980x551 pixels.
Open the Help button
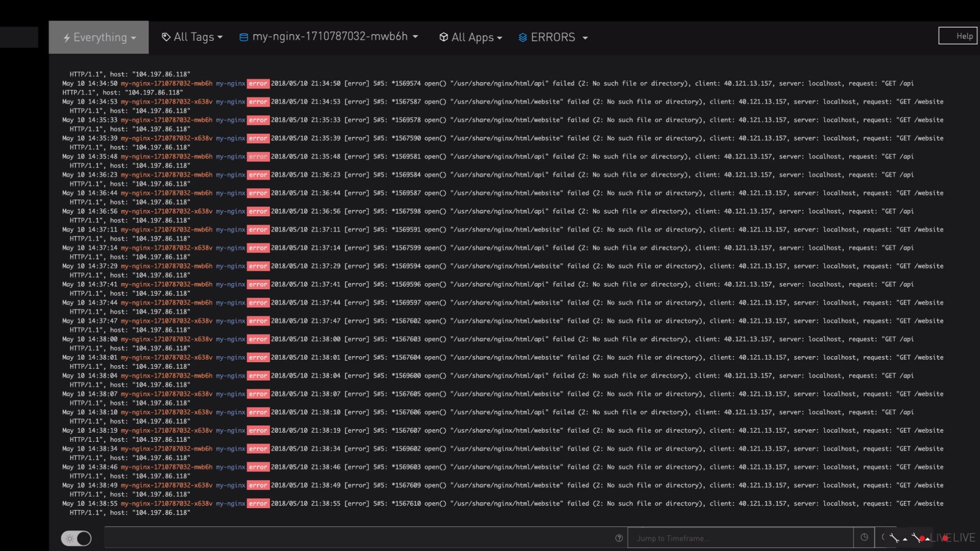click(958, 36)
